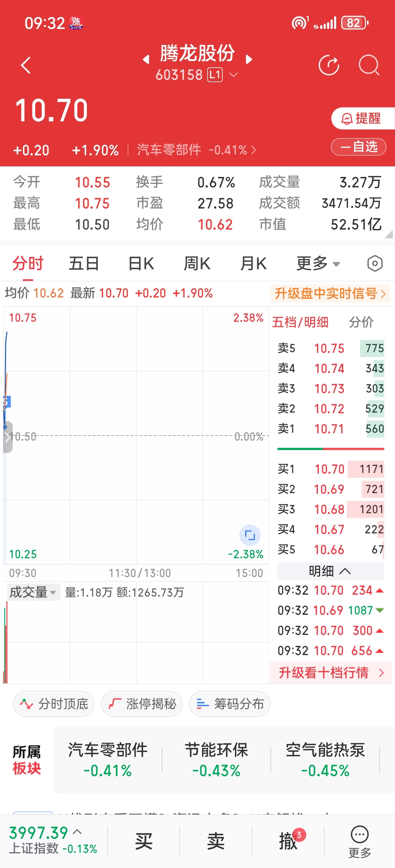
Task: Select 五档/明细 order book tab
Action: click(x=300, y=322)
